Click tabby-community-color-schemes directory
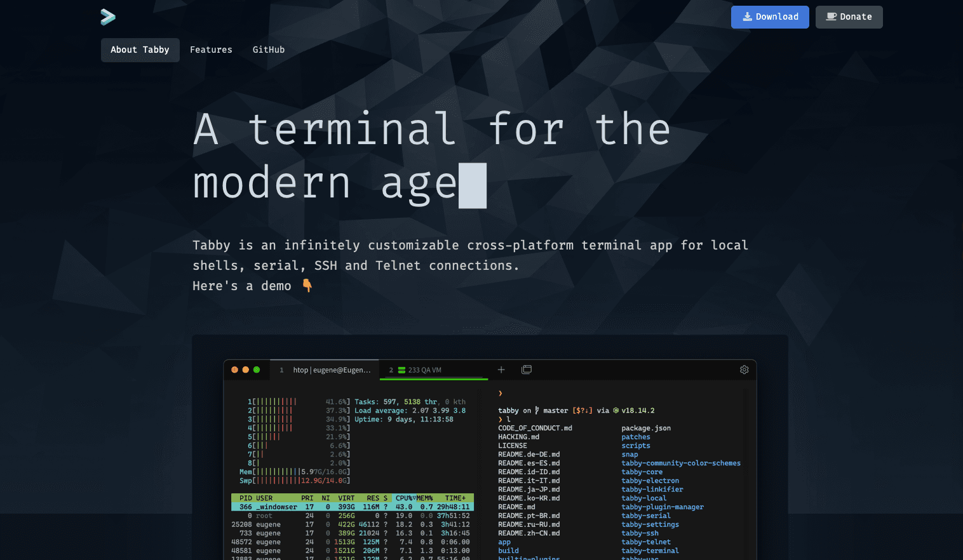The width and height of the screenshot is (963, 560). [x=681, y=463]
